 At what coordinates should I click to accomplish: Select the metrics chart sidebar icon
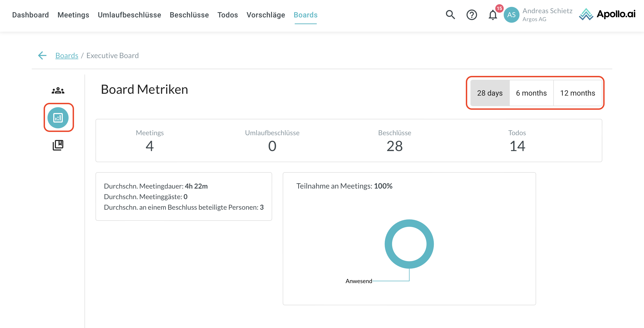point(58,118)
